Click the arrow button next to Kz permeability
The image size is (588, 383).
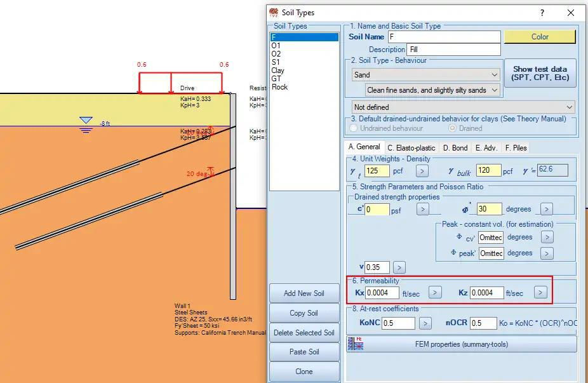(540, 292)
